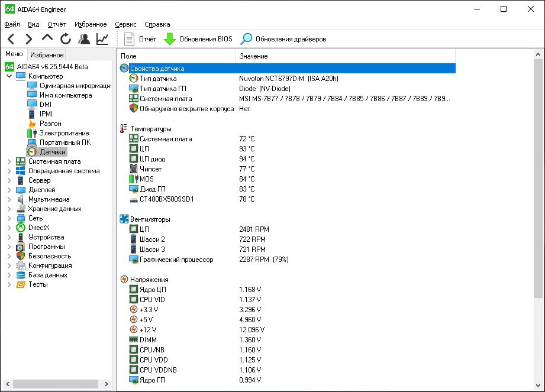Click the Отчёт report toolbar button
The image size is (545, 392).
(x=140, y=39)
